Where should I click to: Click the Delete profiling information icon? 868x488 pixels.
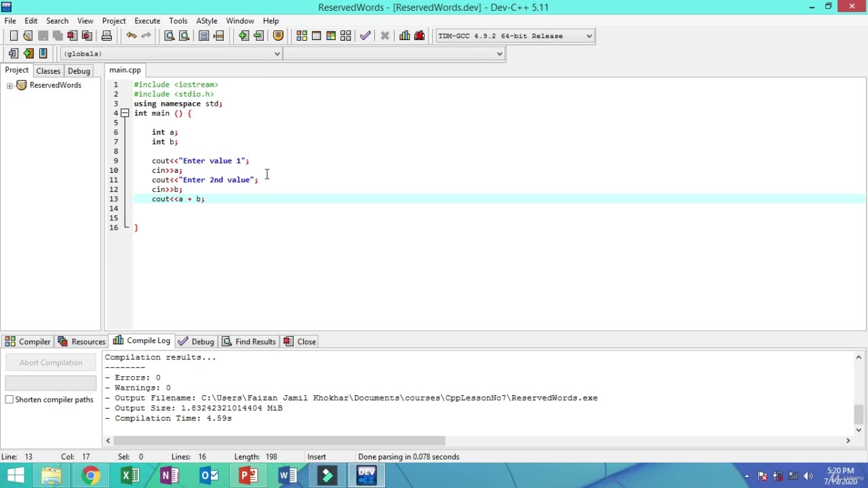click(x=420, y=36)
